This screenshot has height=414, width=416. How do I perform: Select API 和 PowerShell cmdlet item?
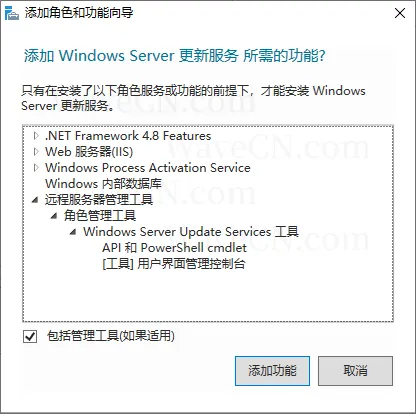click(x=174, y=248)
